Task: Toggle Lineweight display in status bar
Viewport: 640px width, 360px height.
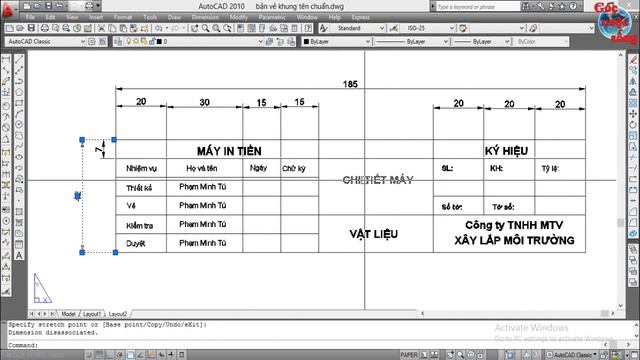Action: (x=171, y=355)
